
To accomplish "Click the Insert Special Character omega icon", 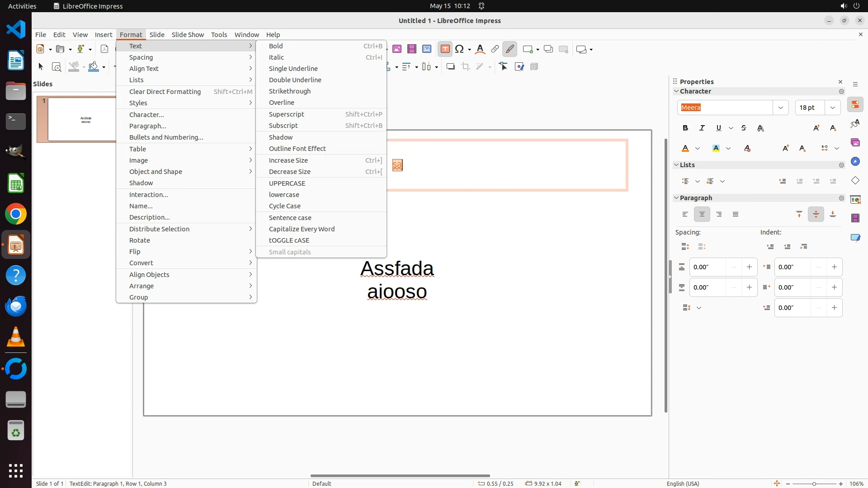I will pos(459,49).
